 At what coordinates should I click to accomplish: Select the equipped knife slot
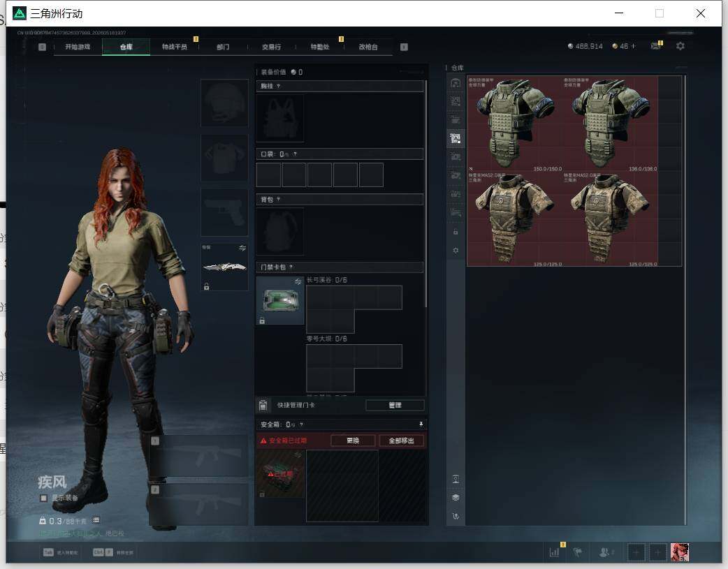click(224, 267)
